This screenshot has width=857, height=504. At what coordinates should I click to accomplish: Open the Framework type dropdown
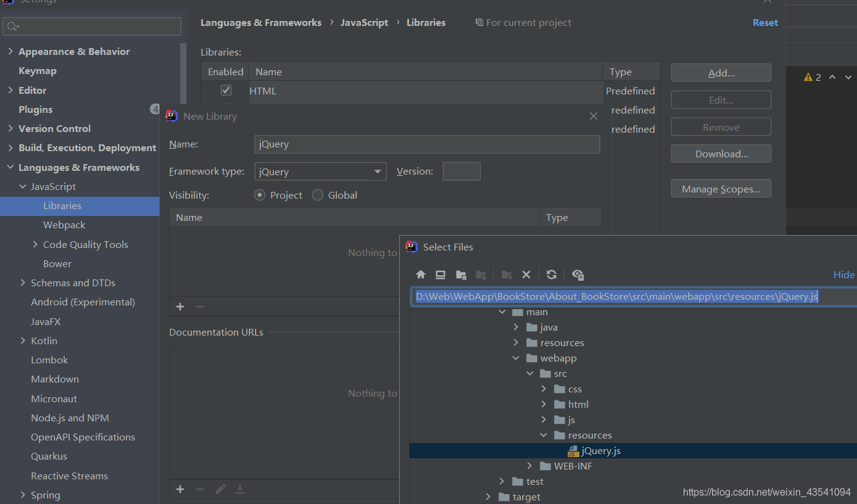[320, 171]
